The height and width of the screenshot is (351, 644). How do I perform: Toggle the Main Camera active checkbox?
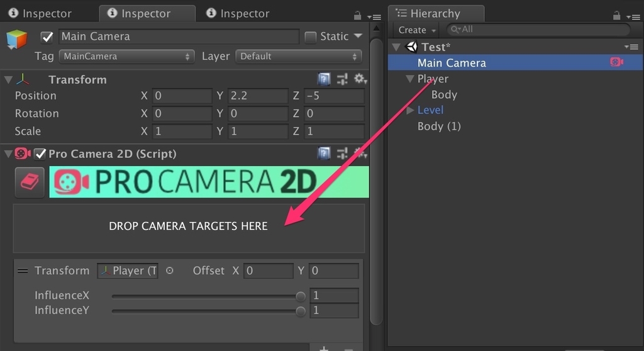pos(47,37)
